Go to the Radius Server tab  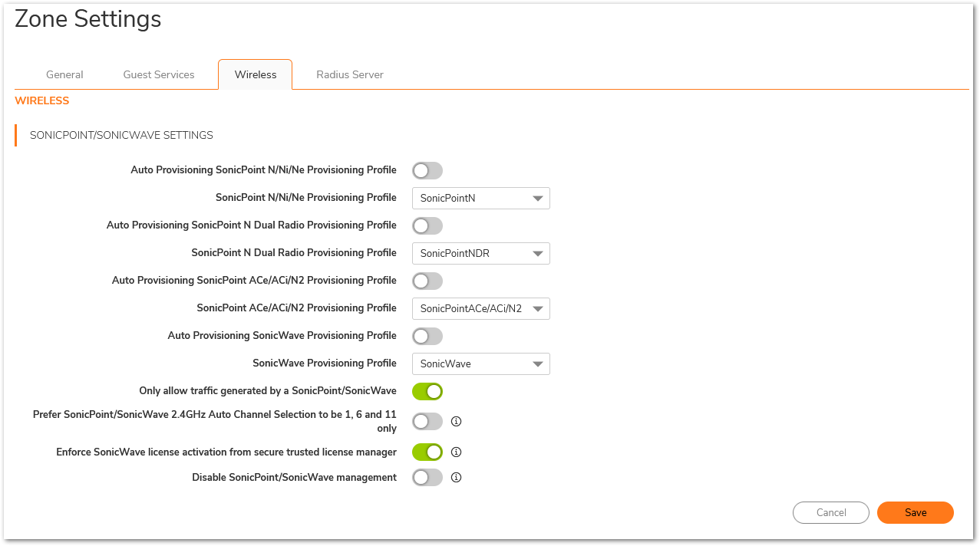(x=350, y=74)
